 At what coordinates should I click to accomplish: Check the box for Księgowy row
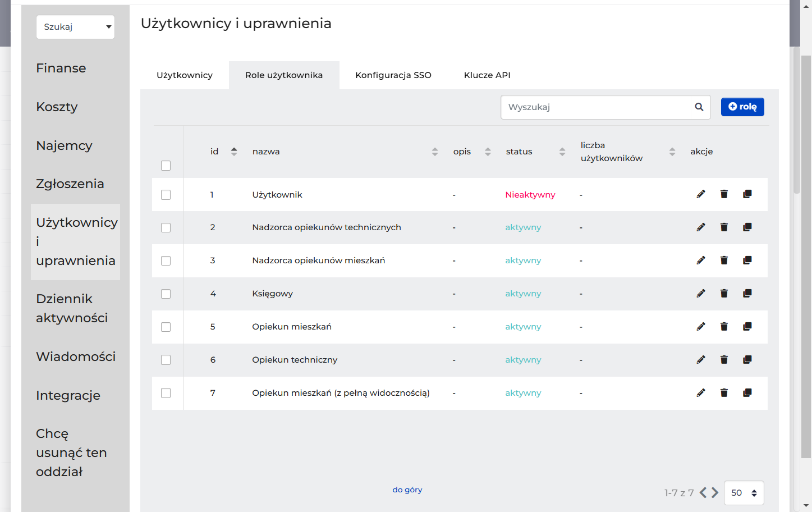point(166,294)
